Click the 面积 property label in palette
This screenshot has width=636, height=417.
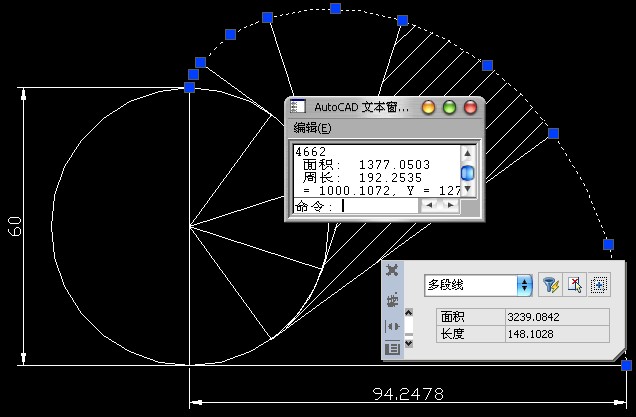[x=453, y=317]
